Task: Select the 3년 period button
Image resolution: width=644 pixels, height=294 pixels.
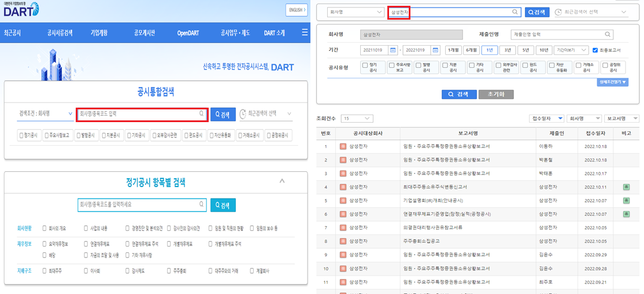Action: (507, 50)
